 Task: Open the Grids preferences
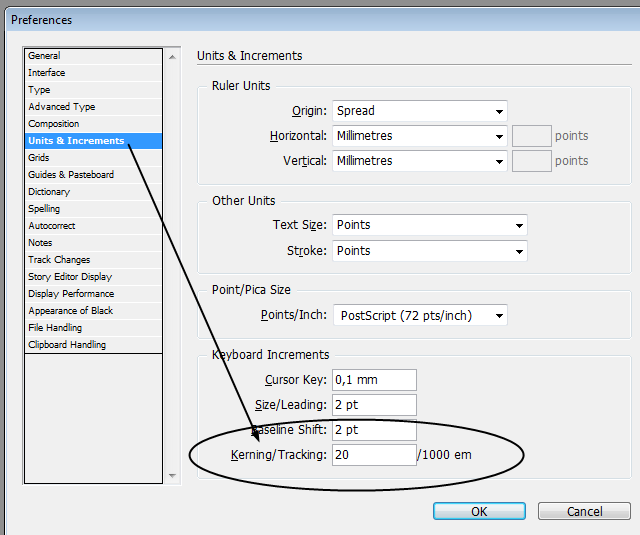93,158
